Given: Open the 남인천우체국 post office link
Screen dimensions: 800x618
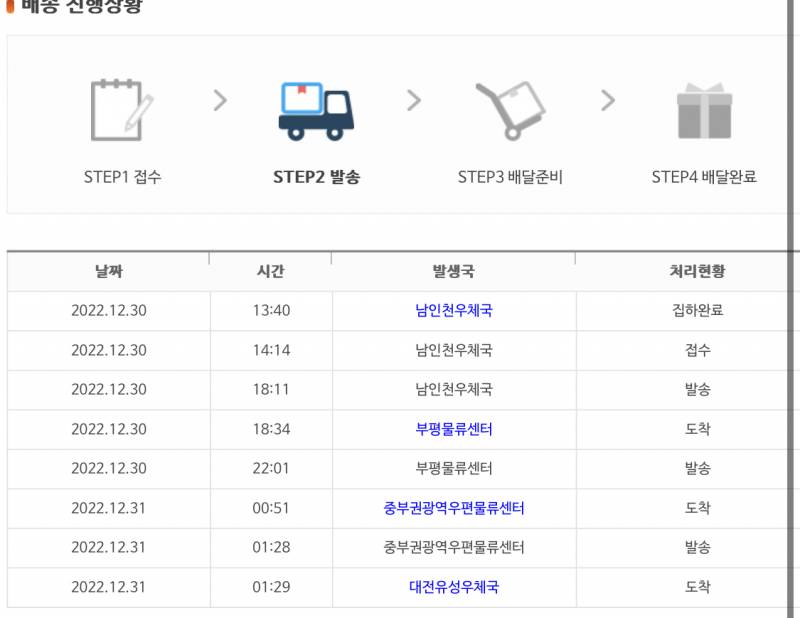Looking at the screenshot, I should pyautogui.click(x=452, y=311).
